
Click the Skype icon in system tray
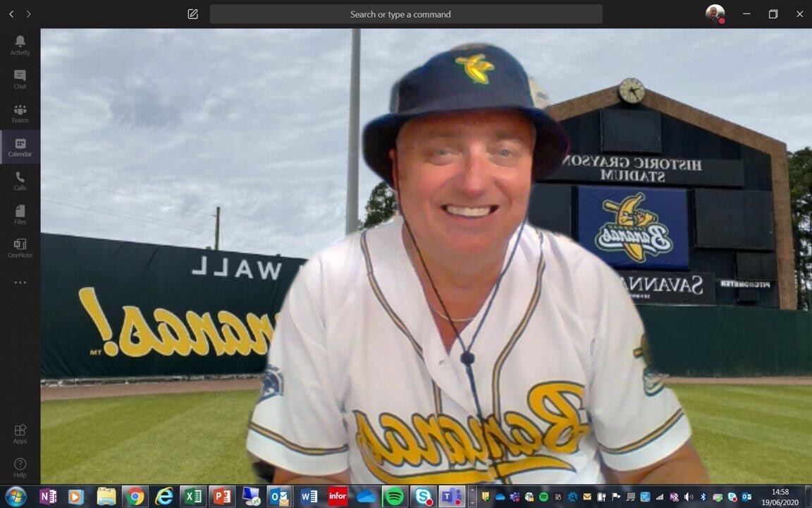[x=732, y=497]
